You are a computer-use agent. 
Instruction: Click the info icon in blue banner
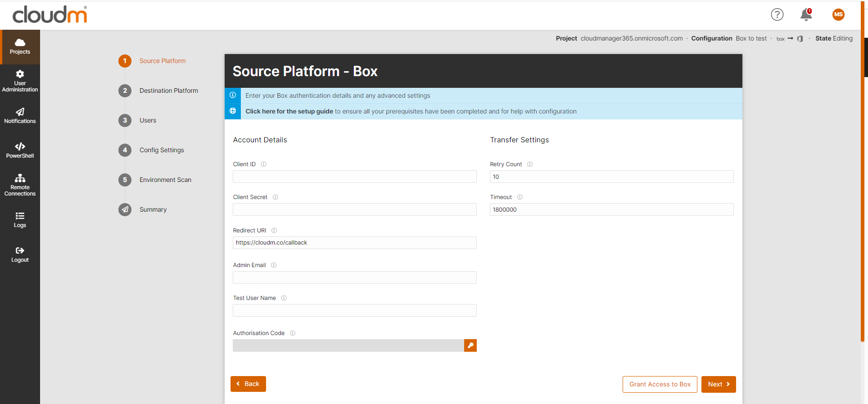coord(233,95)
